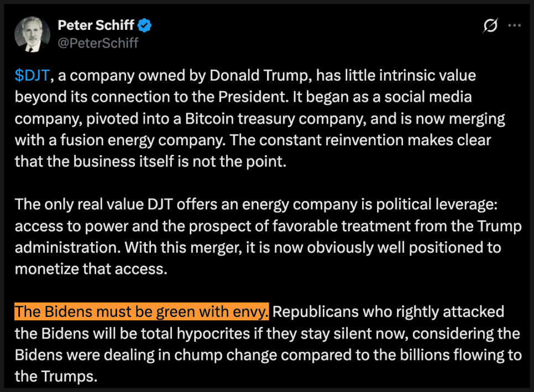Viewport: 534px width, 392px height.
Task: Open the three-dot more options menu
Action: (x=515, y=25)
